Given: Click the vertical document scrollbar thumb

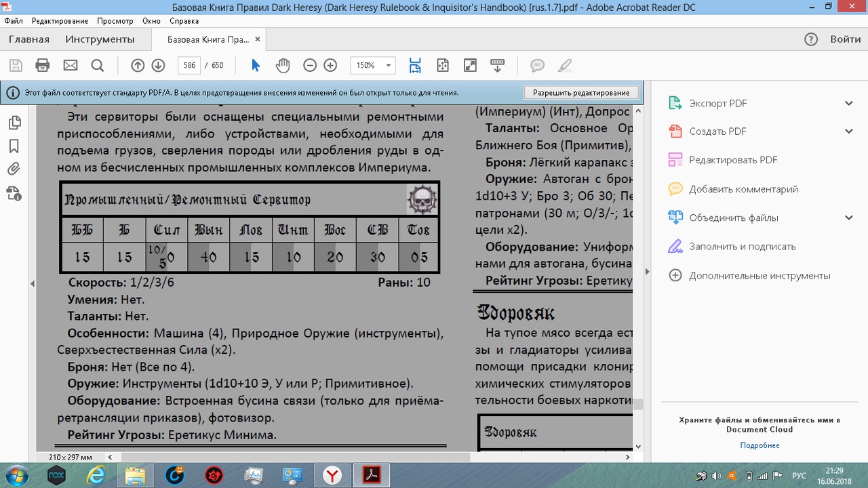Looking at the screenshot, I should 637,405.
